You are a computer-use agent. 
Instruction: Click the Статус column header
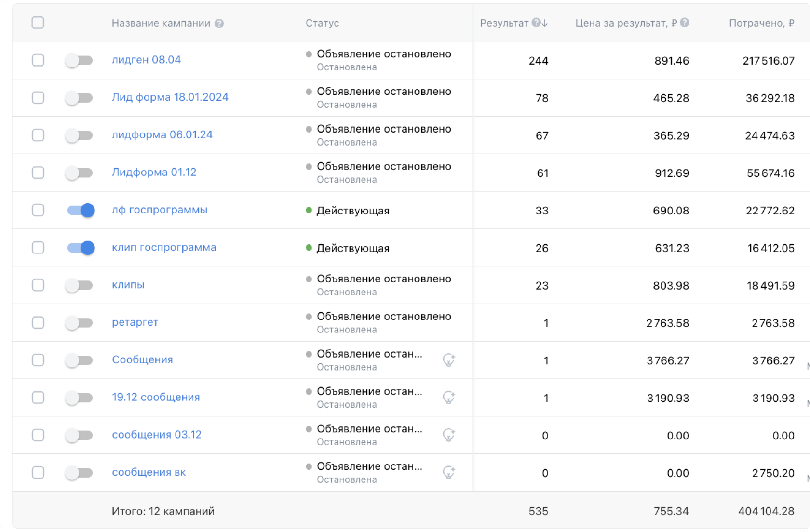pyautogui.click(x=322, y=23)
